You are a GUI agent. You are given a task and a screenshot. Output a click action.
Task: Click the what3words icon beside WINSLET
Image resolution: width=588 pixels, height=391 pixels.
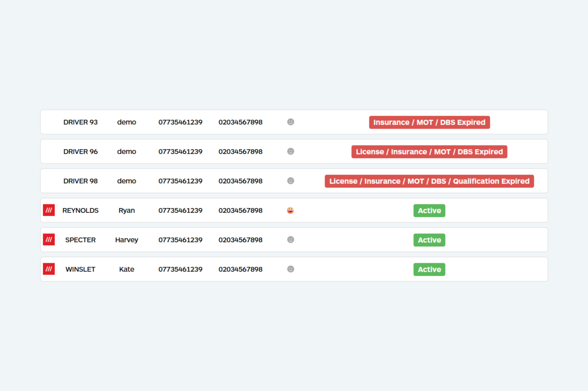(49, 269)
